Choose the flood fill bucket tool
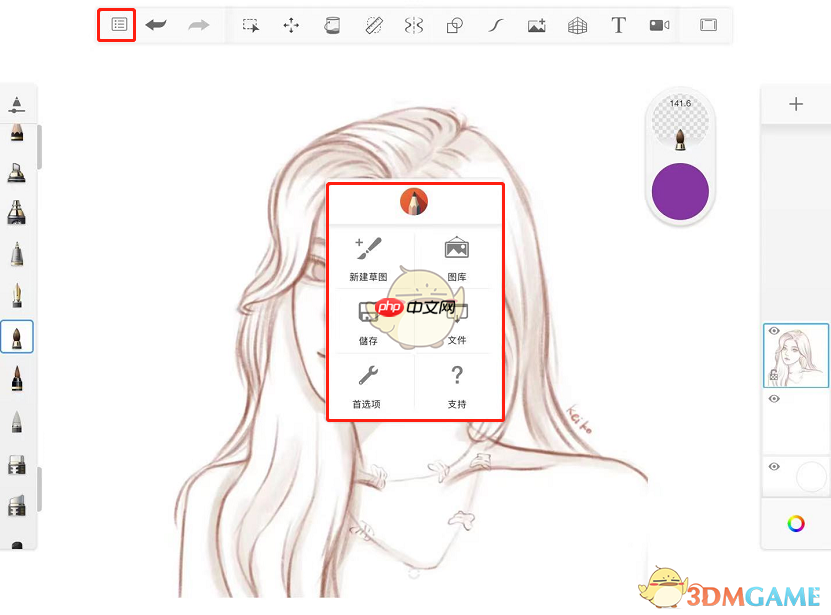The width and height of the screenshot is (831, 615). [332, 25]
